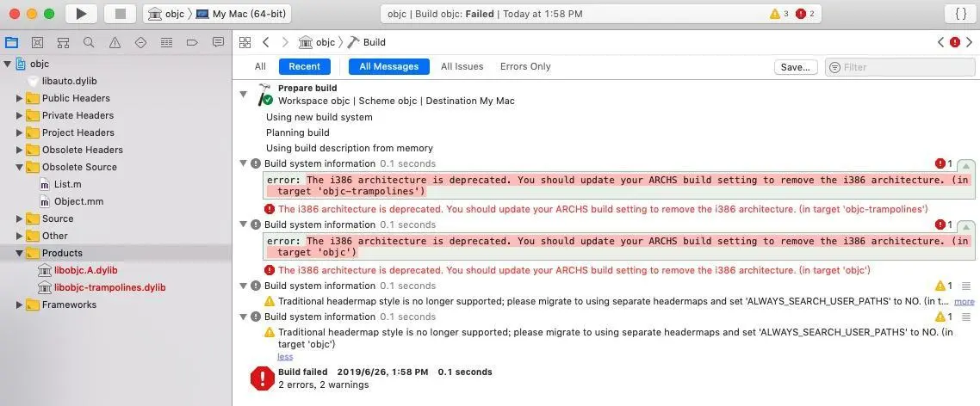Run the build with the Play button
This screenshot has height=406, width=980.
click(81, 13)
